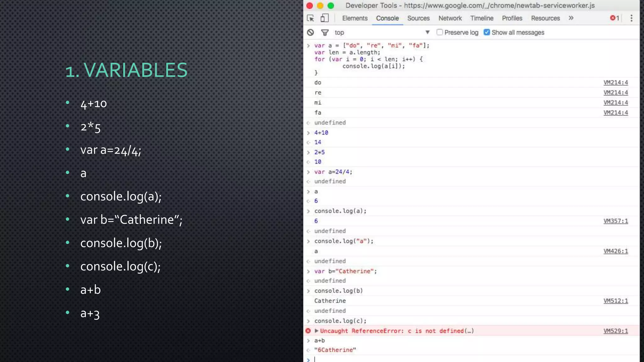Open the VM529:1 error source link

(616, 331)
